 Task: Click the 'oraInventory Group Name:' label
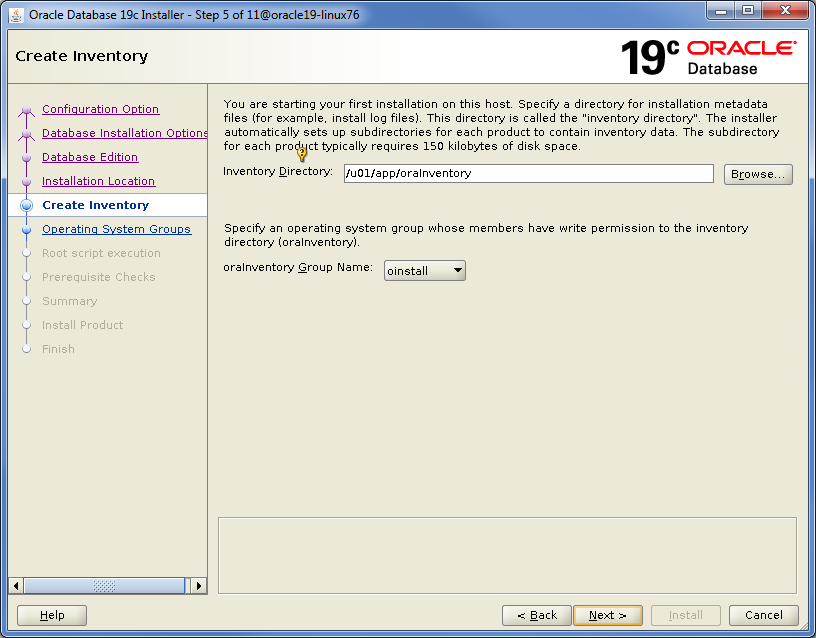click(298, 267)
